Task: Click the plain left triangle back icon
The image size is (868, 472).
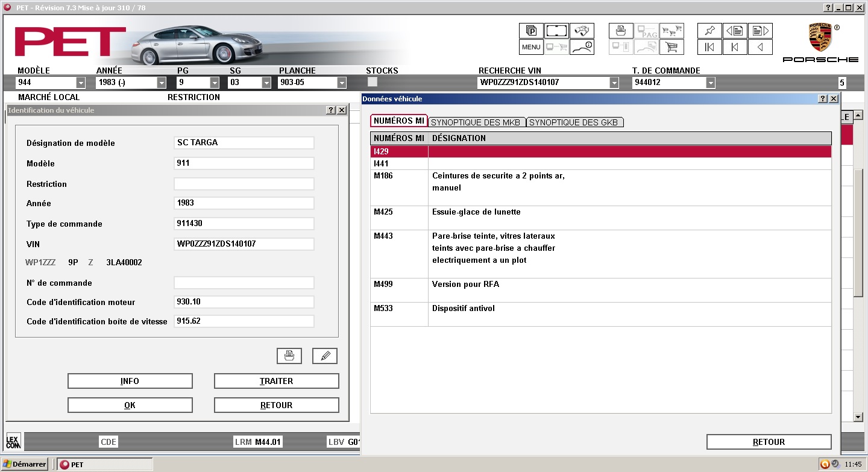Action: [x=760, y=47]
